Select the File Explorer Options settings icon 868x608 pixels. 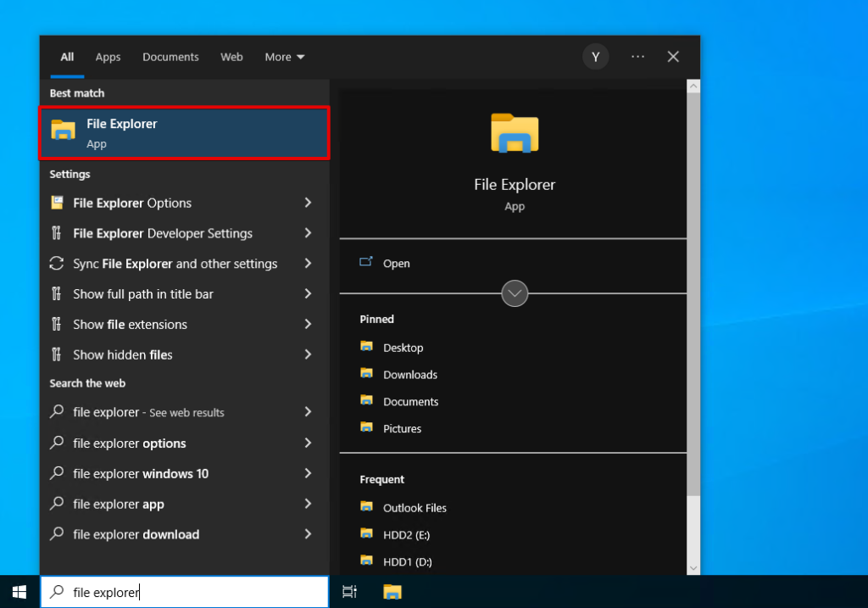[57, 203]
